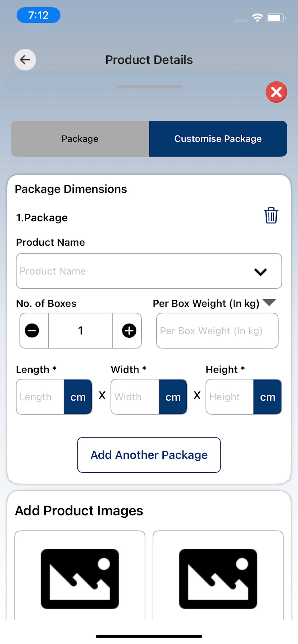Screen dimensions: 298x644
Task: Close the sheet with red X icon
Action: (x=276, y=92)
